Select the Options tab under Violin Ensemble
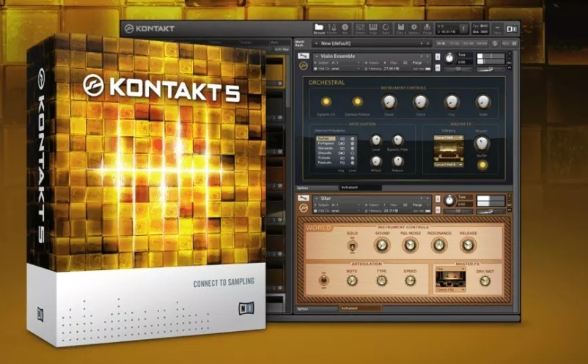This screenshot has height=364, width=588. (x=317, y=187)
